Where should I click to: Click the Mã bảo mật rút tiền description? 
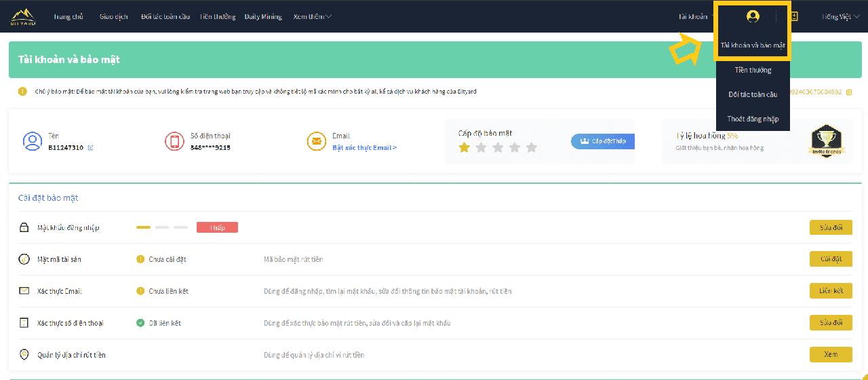pos(293,259)
